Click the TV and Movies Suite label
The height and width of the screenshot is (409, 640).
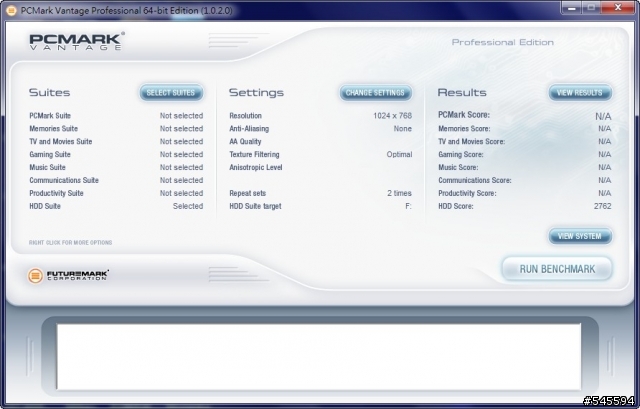pos(60,142)
